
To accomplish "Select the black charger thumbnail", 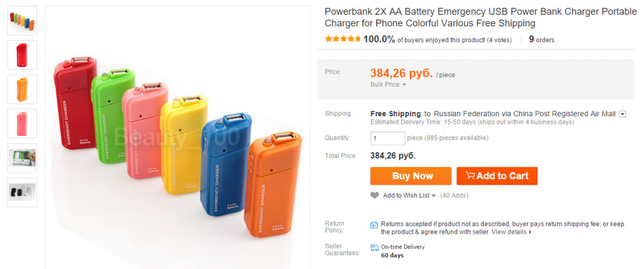I will click(22, 192).
